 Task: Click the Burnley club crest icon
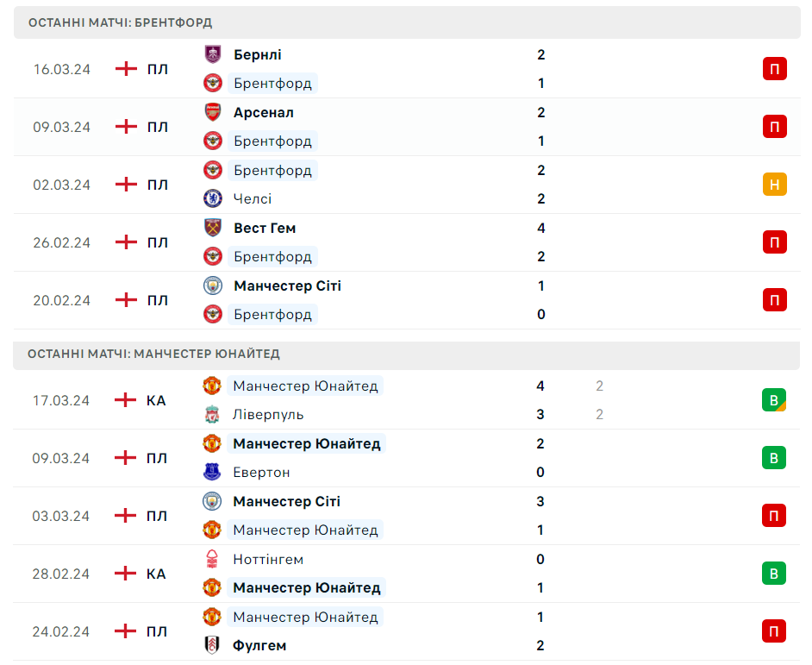[213, 54]
